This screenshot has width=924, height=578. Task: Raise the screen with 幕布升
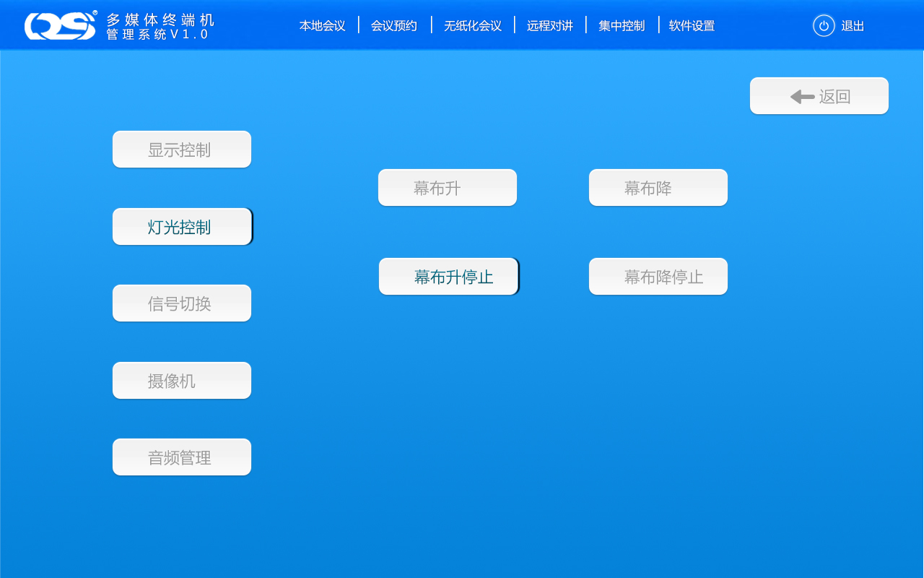pyautogui.click(x=448, y=188)
